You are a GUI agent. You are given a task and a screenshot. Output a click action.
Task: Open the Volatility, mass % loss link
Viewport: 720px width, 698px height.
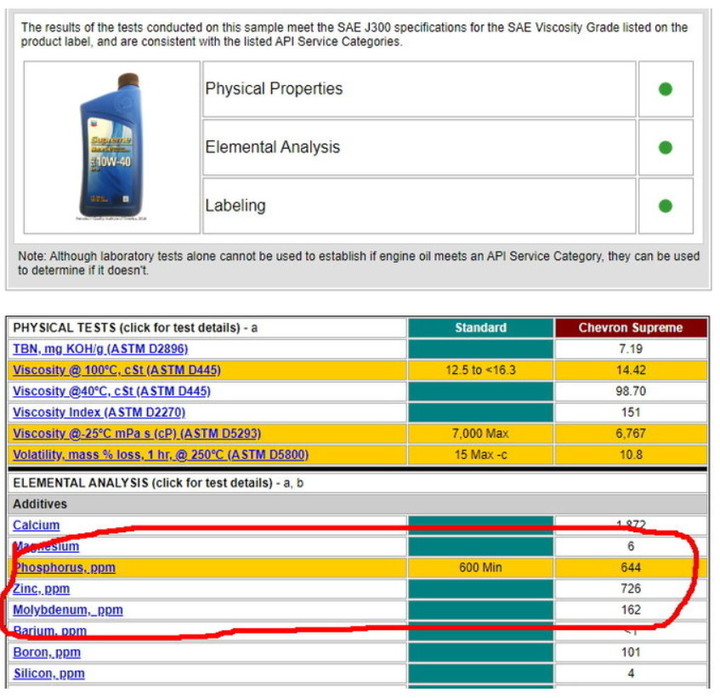click(x=161, y=455)
